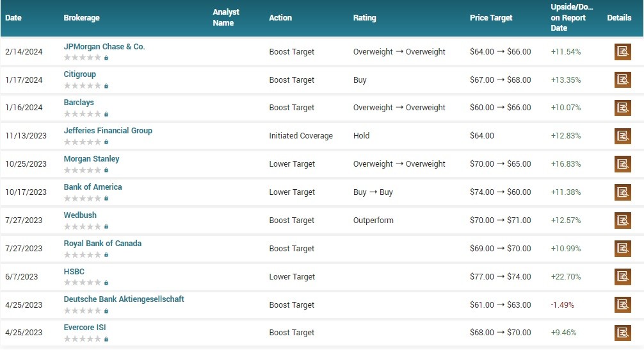This screenshot has height=350, width=644.
Task: Click lock icon under Wedbush brokerage
Action: click(106, 226)
